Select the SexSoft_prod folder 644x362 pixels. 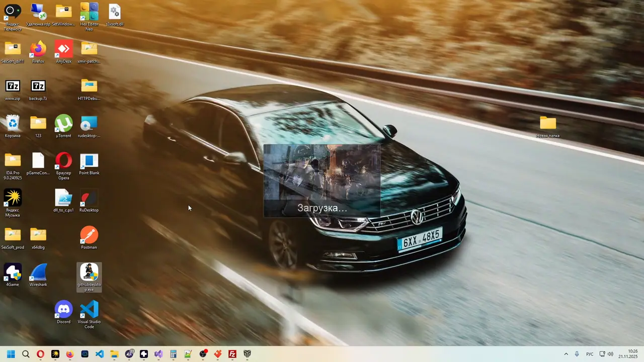coord(13,238)
